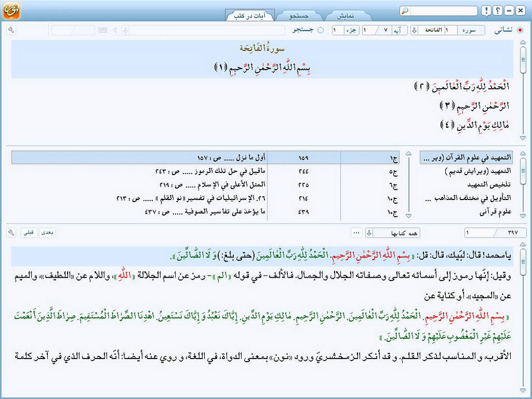Click the سوره label button
The height and width of the screenshot is (399, 532).
click(x=471, y=30)
